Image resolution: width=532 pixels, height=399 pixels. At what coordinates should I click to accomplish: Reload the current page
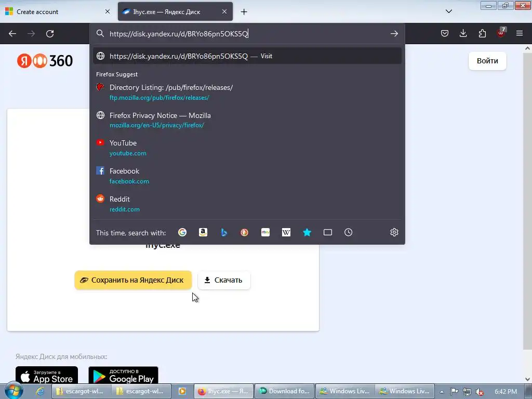50,34
